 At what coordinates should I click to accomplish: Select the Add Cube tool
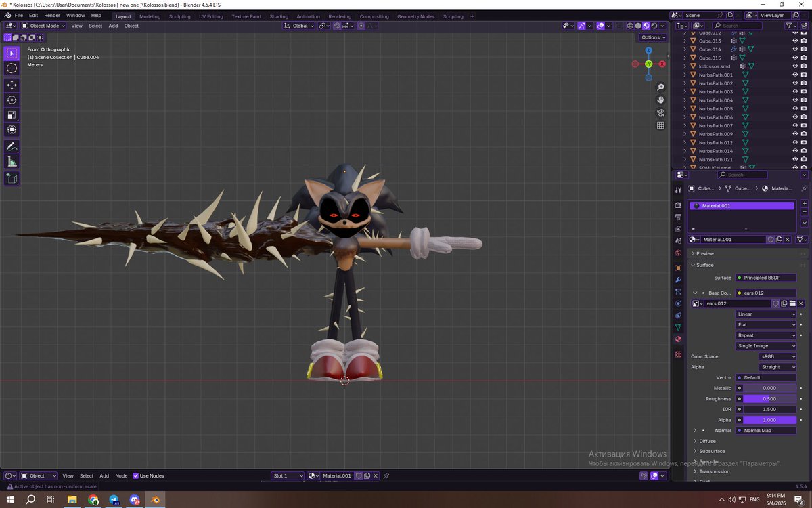pyautogui.click(x=12, y=178)
